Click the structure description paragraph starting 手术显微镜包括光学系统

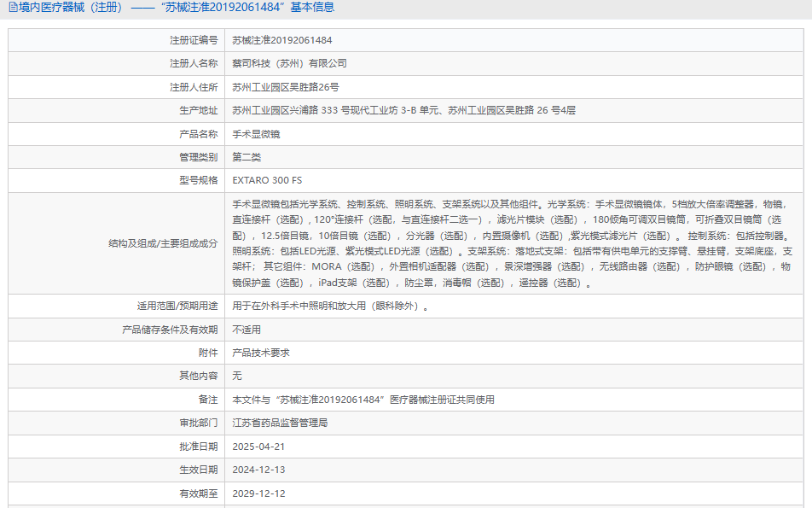(x=512, y=243)
